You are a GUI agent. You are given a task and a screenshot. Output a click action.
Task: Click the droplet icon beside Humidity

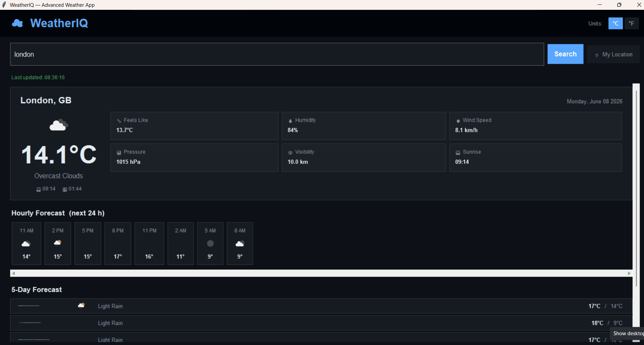coord(290,121)
